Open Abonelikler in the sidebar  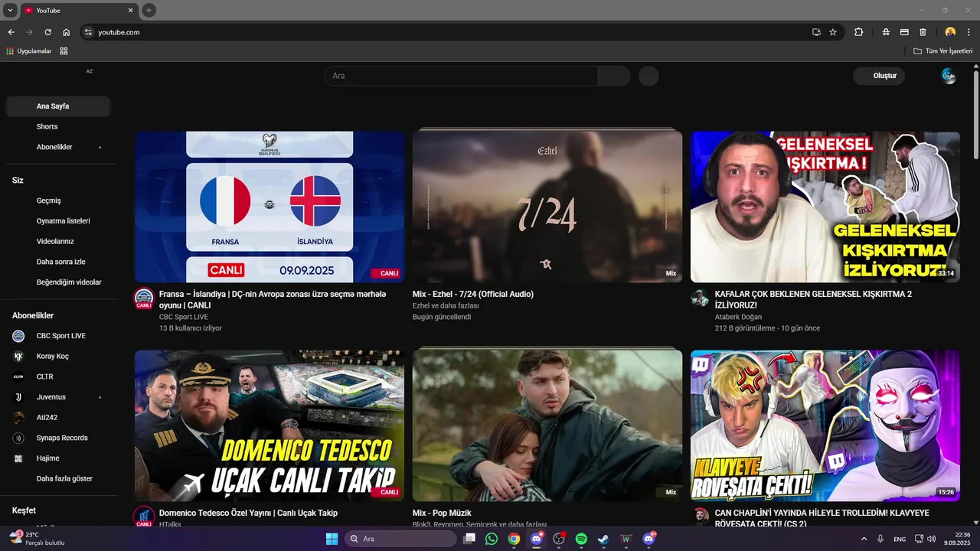tap(58, 147)
